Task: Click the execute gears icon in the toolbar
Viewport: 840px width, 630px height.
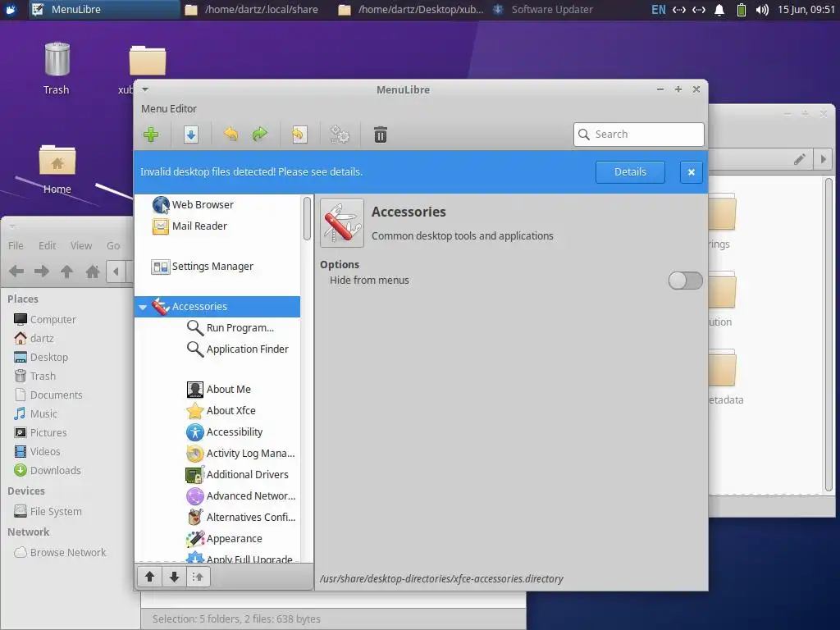Action: (x=340, y=135)
